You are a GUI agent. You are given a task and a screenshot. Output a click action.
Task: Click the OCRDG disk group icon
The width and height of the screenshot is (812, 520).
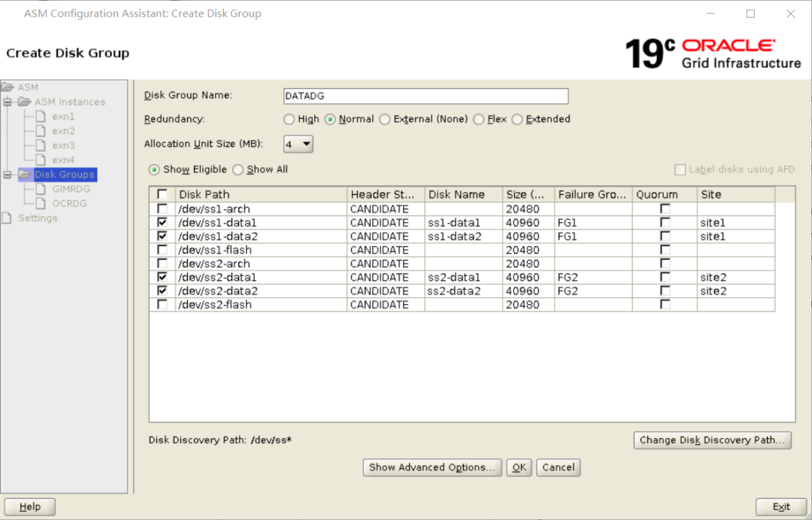click(x=41, y=203)
